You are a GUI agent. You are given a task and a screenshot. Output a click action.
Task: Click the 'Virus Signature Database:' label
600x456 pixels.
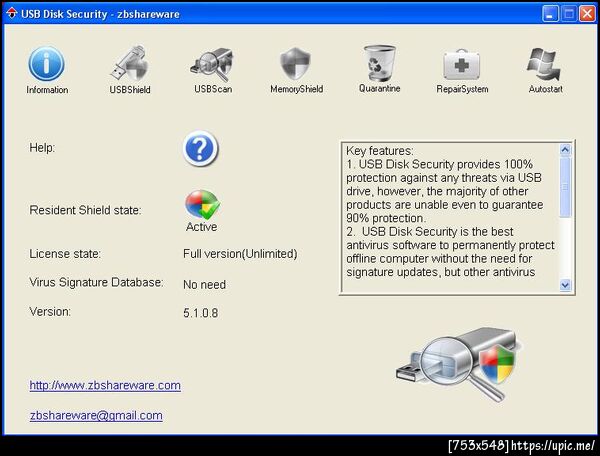point(96,282)
